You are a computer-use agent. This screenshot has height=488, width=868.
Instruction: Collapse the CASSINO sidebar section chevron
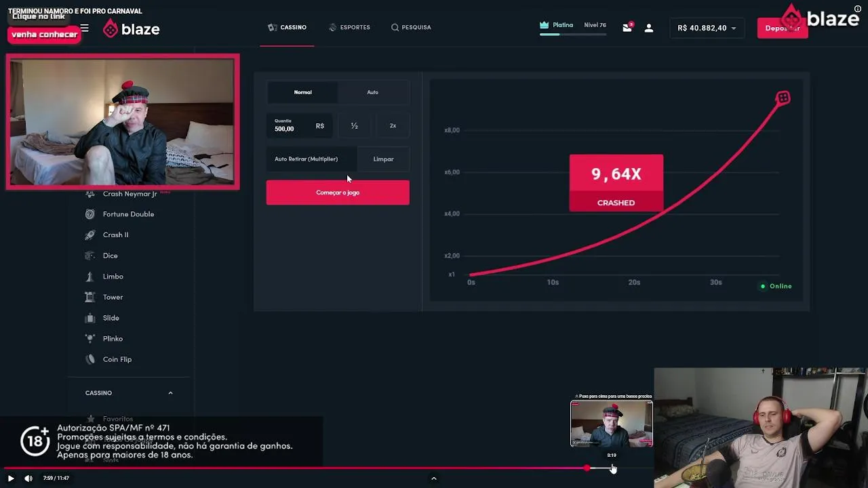[170, 393]
